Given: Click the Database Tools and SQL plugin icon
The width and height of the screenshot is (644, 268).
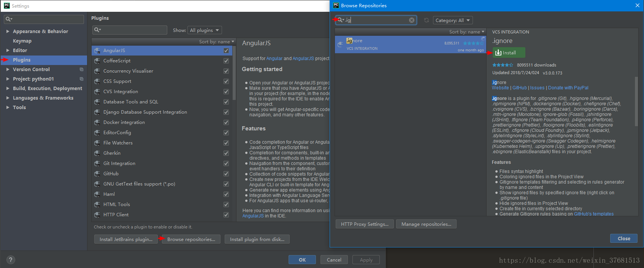Looking at the screenshot, I should click(97, 102).
